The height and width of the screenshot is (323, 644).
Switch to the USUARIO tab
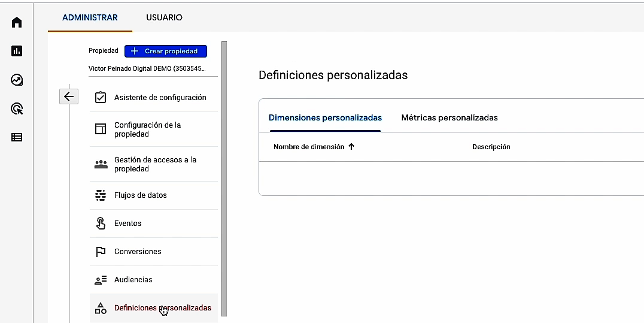(x=164, y=18)
